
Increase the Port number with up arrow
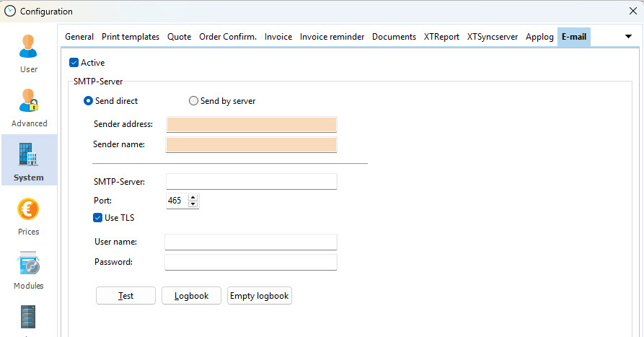193,197
